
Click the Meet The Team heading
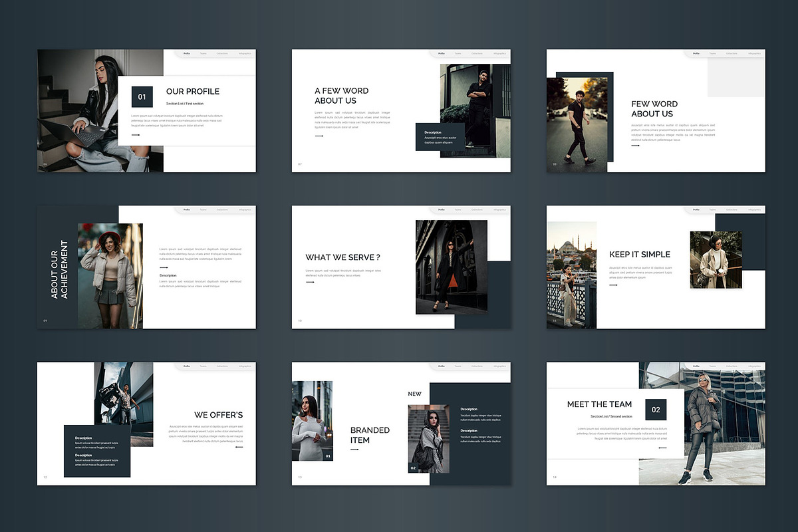click(x=599, y=404)
